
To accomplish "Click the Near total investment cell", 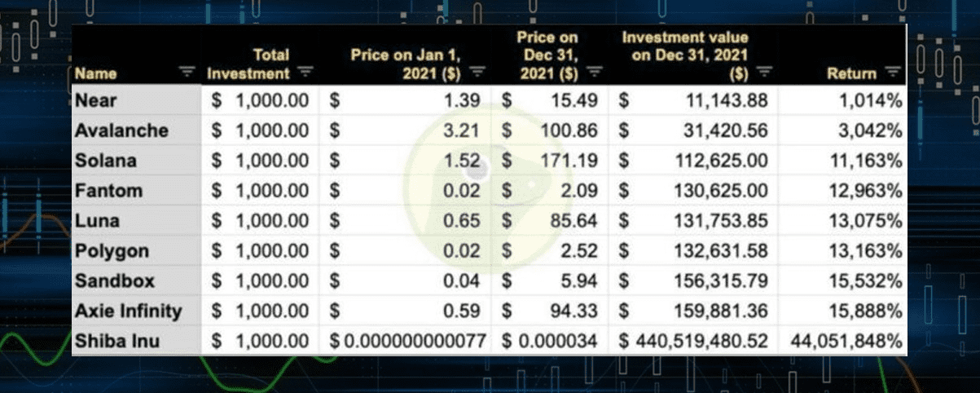I will (261, 99).
